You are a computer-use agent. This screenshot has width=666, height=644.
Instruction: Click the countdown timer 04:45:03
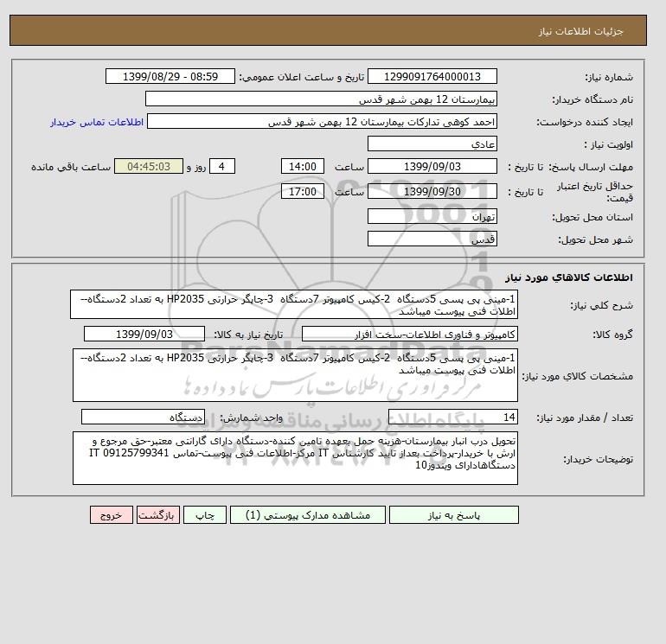coord(149,167)
